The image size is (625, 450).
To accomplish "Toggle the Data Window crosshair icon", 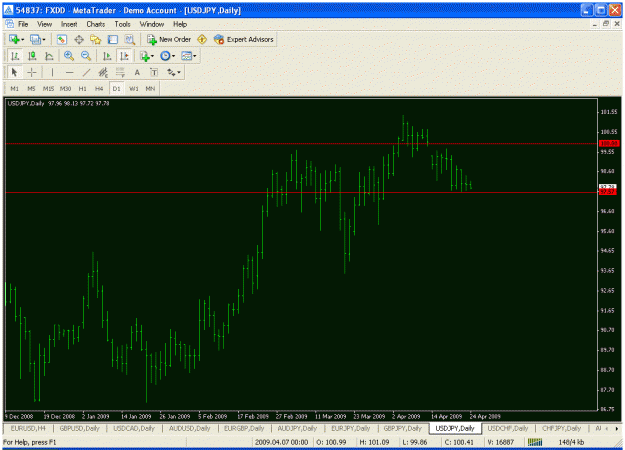I will pos(79,39).
